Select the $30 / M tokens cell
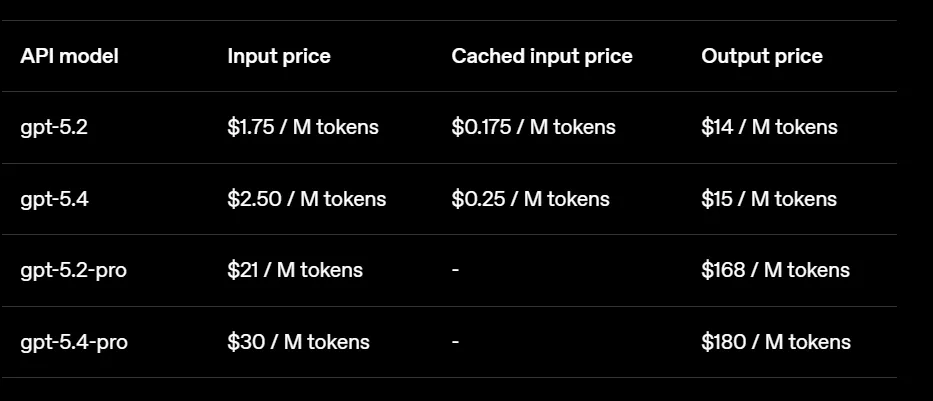 click(298, 342)
